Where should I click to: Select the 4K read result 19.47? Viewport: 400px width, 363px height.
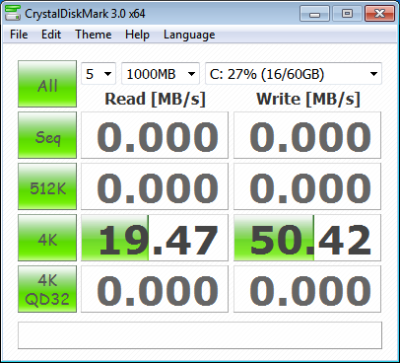tap(155, 238)
